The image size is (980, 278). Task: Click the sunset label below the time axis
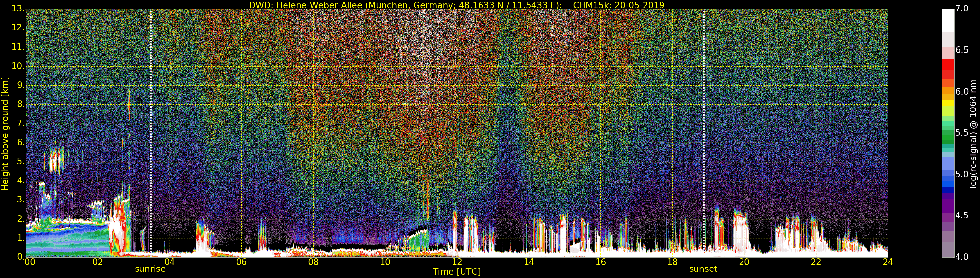click(703, 269)
